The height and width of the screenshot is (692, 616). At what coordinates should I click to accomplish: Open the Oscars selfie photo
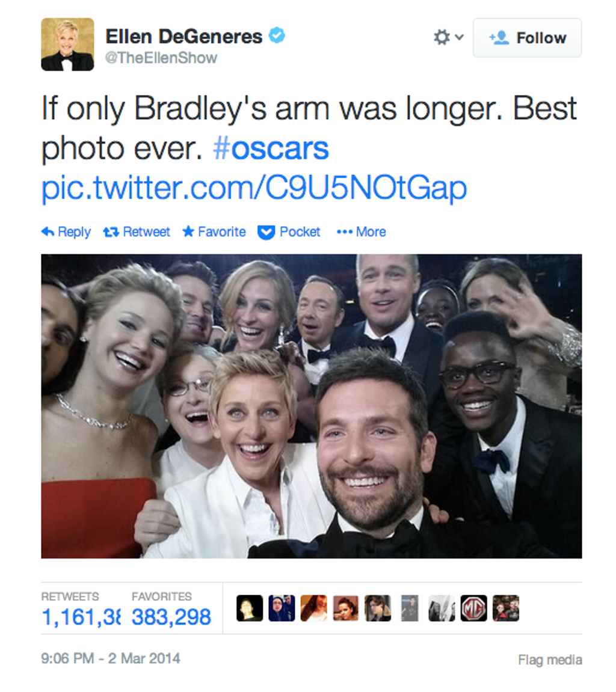coord(311,406)
